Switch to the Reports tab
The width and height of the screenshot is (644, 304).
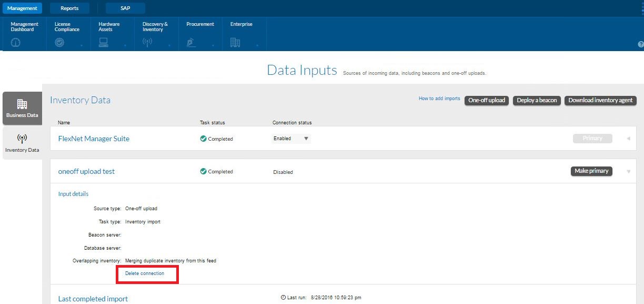pyautogui.click(x=69, y=8)
